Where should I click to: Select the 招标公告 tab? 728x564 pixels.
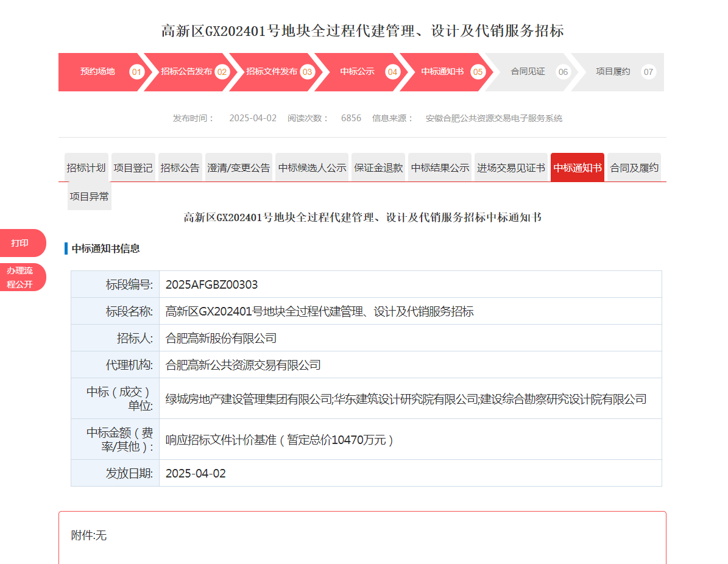point(180,167)
